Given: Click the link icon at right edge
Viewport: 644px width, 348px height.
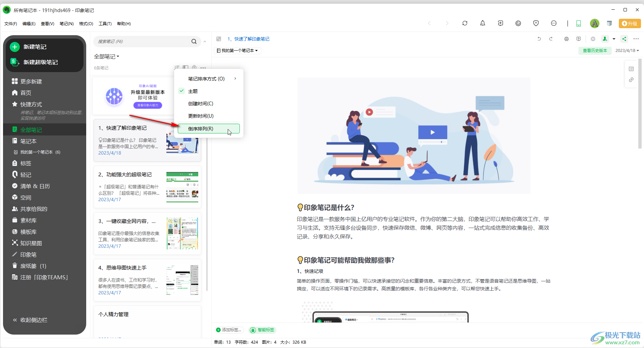Looking at the screenshot, I should tap(631, 80).
